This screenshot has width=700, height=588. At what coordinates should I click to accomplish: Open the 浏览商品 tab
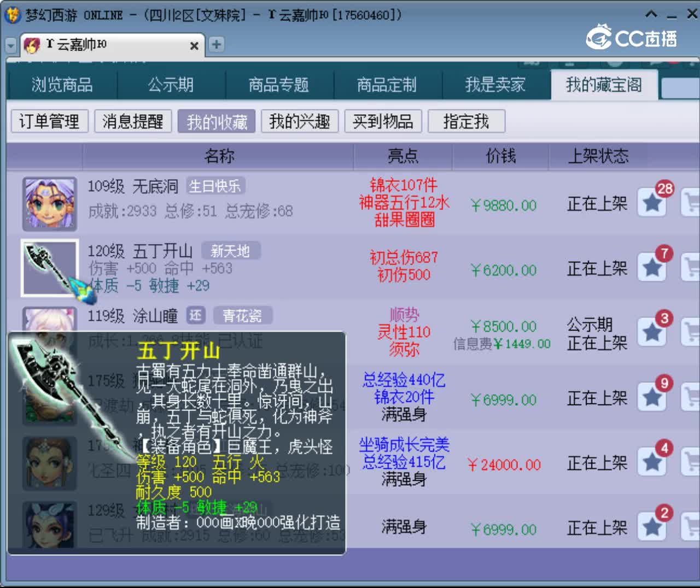click(x=62, y=85)
